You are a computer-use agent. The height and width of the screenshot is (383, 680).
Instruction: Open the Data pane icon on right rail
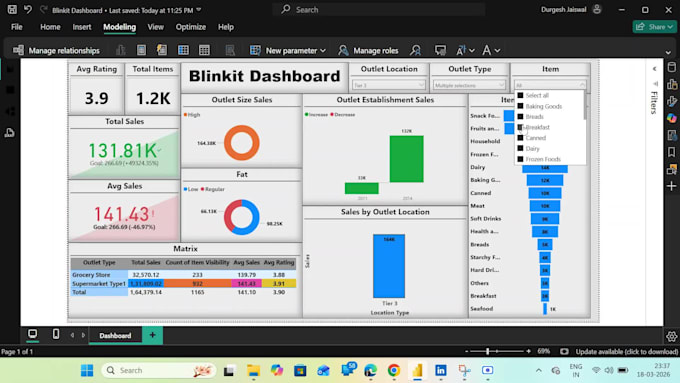(672, 67)
